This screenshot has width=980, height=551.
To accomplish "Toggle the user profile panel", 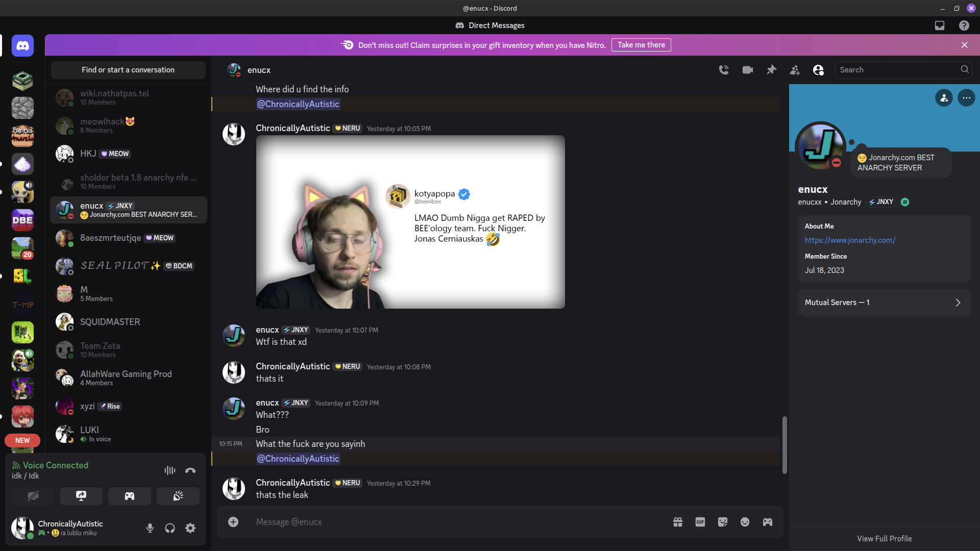I will tap(818, 70).
